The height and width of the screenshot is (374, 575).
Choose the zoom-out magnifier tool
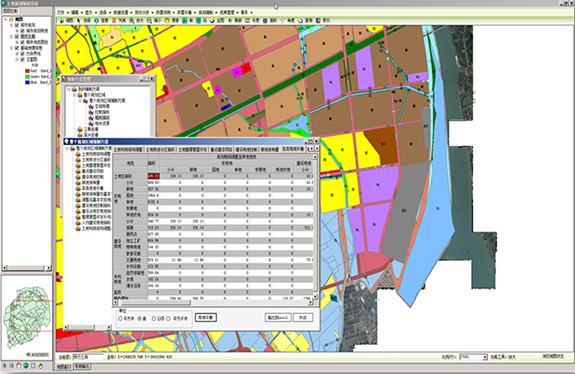coord(149,21)
